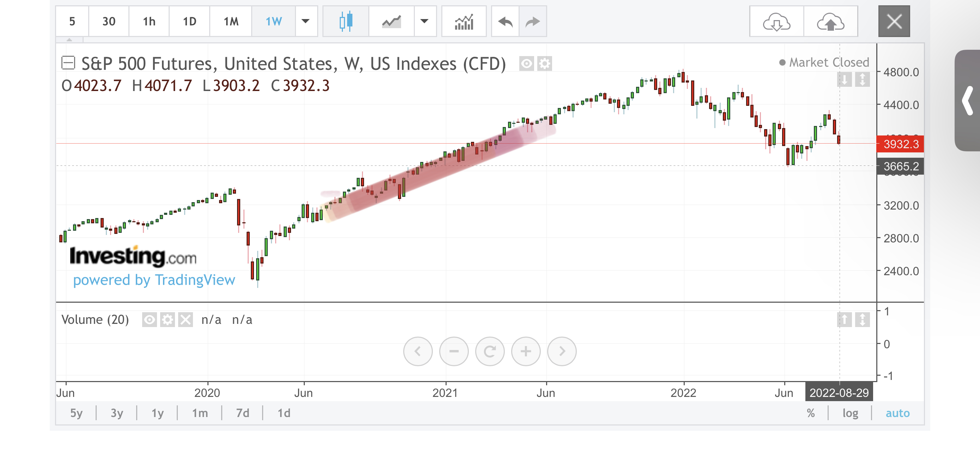The width and height of the screenshot is (980, 453).
Task: Select the 1M interval tab
Action: point(231,21)
